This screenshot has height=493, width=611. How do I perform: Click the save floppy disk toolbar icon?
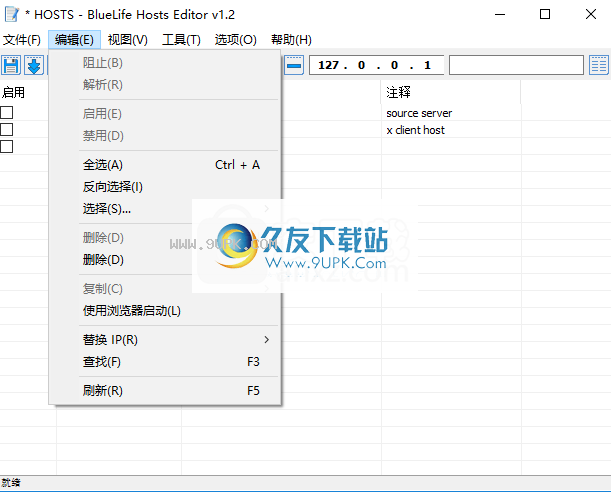pyautogui.click(x=11, y=65)
